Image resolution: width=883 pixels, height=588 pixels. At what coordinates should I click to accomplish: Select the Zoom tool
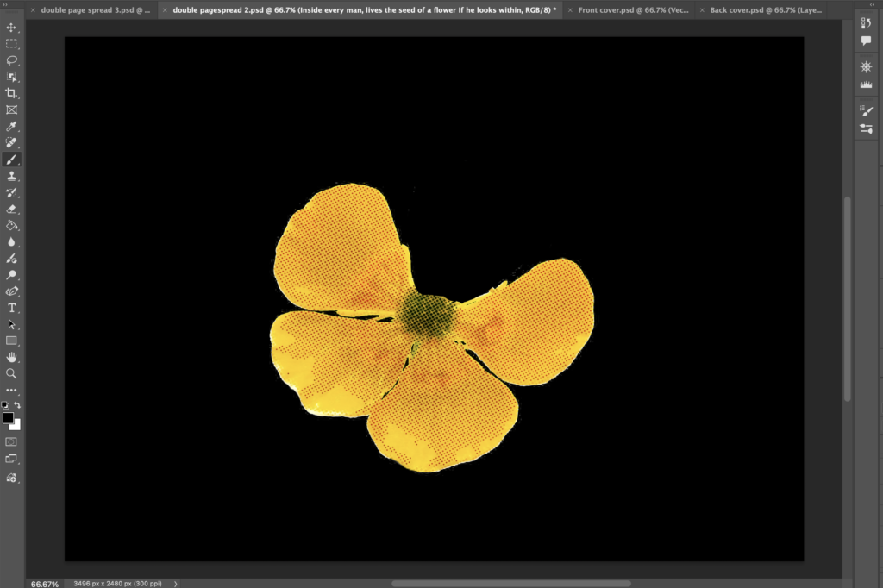point(12,373)
